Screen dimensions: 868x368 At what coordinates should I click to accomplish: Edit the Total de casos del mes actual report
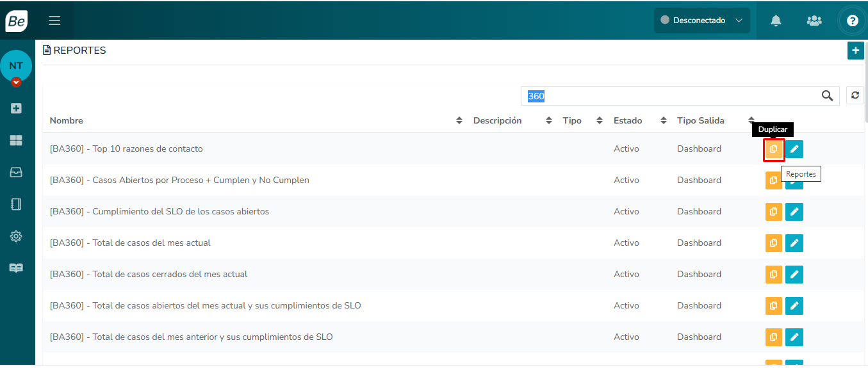(794, 243)
